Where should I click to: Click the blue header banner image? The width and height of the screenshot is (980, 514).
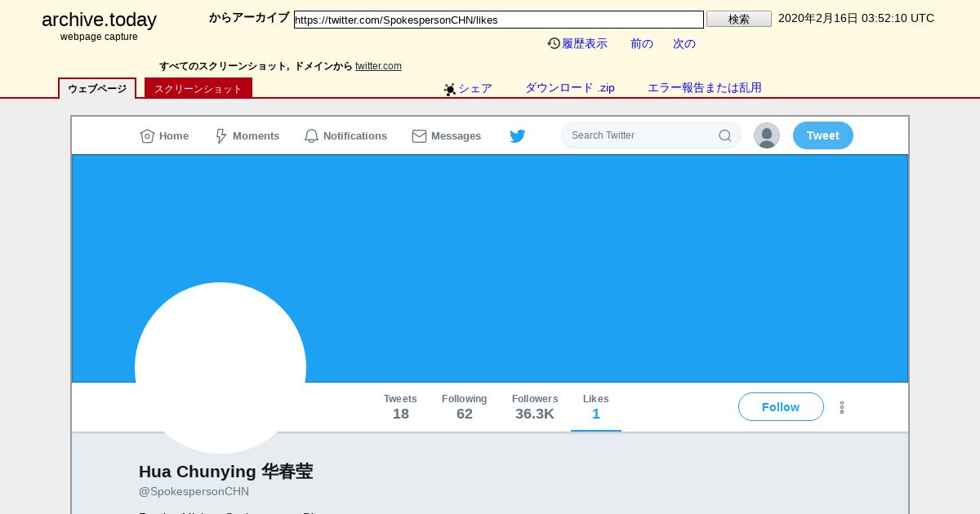(490, 268)
